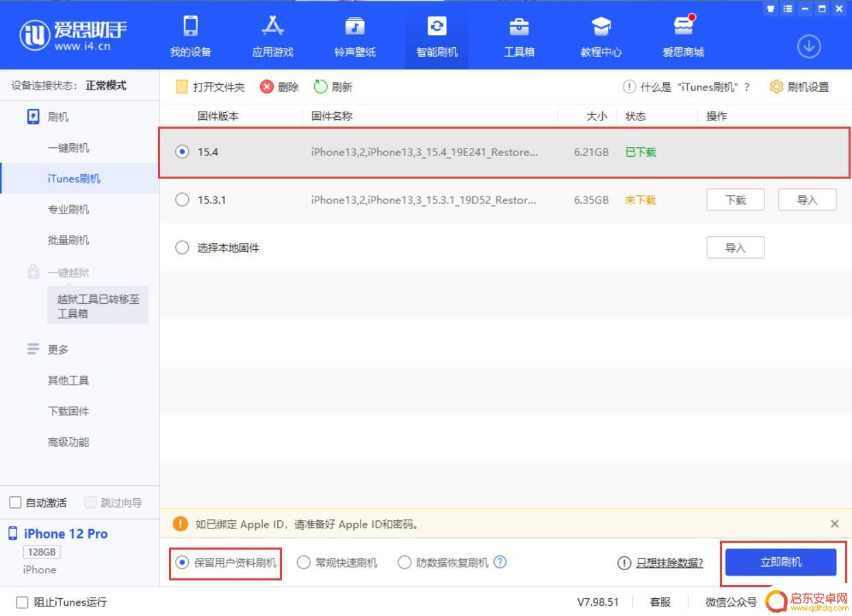The height and width of the screenshot is (616, 852).
Task: Click 导入 button for 选择本地固件 row
Action: [736, 248]
